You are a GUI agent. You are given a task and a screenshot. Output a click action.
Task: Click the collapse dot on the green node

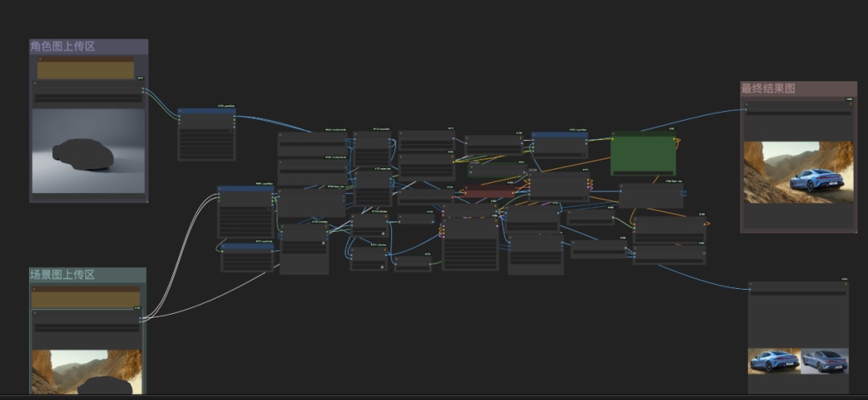614,134
